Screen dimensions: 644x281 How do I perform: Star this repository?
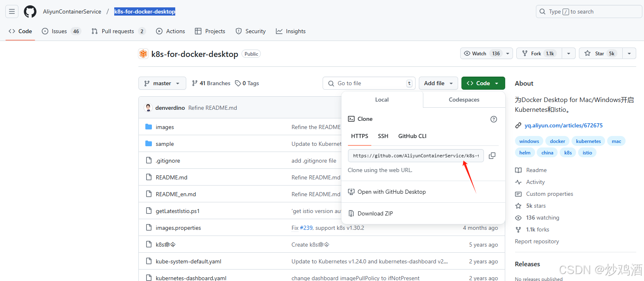[x=601, y=53]
